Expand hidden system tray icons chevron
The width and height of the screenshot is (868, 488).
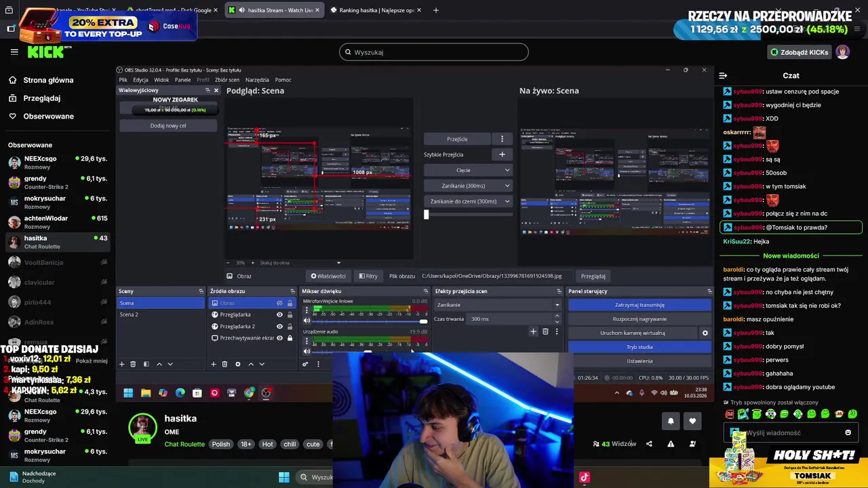(616, 392)
